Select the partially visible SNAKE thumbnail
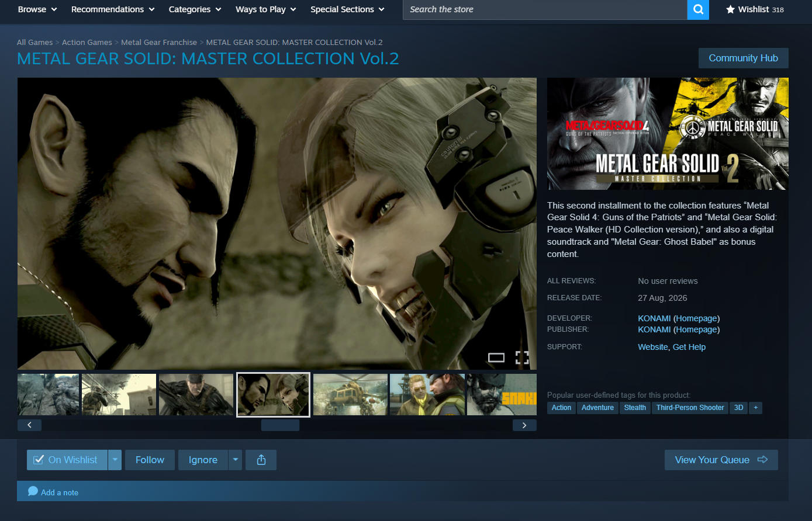This screenshot has width=812, height=521. (502, 395)
